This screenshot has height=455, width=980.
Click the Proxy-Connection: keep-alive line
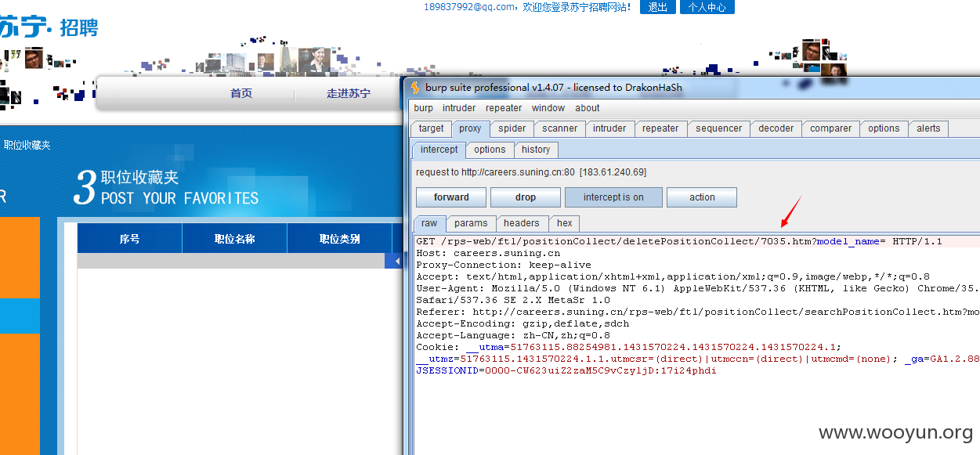[x=504, y=265]
